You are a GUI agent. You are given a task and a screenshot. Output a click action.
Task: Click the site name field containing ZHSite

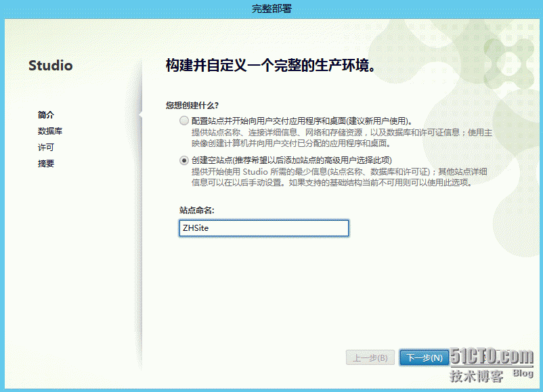(x=264, y=228)
